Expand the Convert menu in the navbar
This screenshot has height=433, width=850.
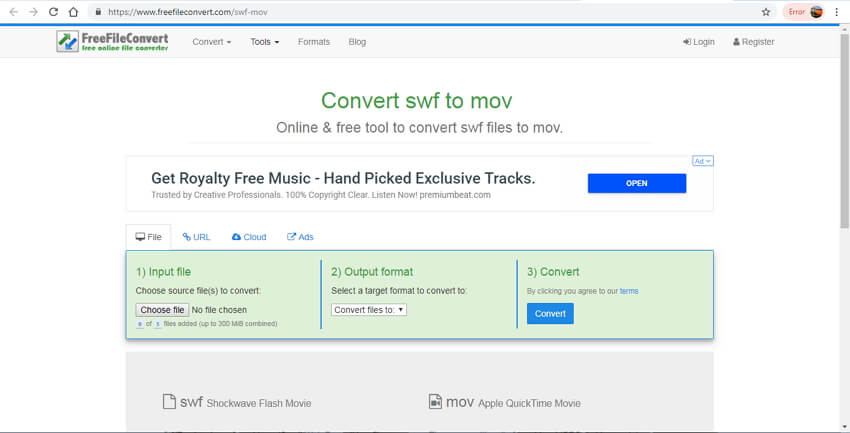pos(211,42)
